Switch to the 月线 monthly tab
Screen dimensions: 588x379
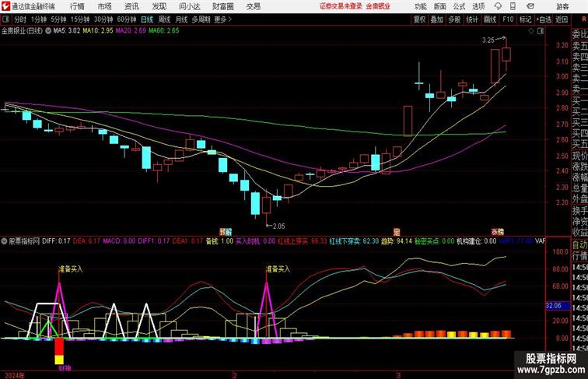click(x=181, y=19)
